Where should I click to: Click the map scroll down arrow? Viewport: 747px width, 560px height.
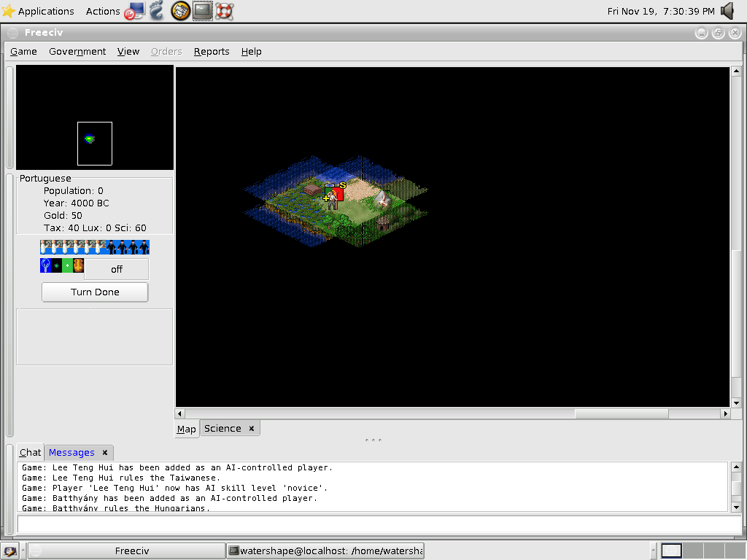click(x=736, y=402)
